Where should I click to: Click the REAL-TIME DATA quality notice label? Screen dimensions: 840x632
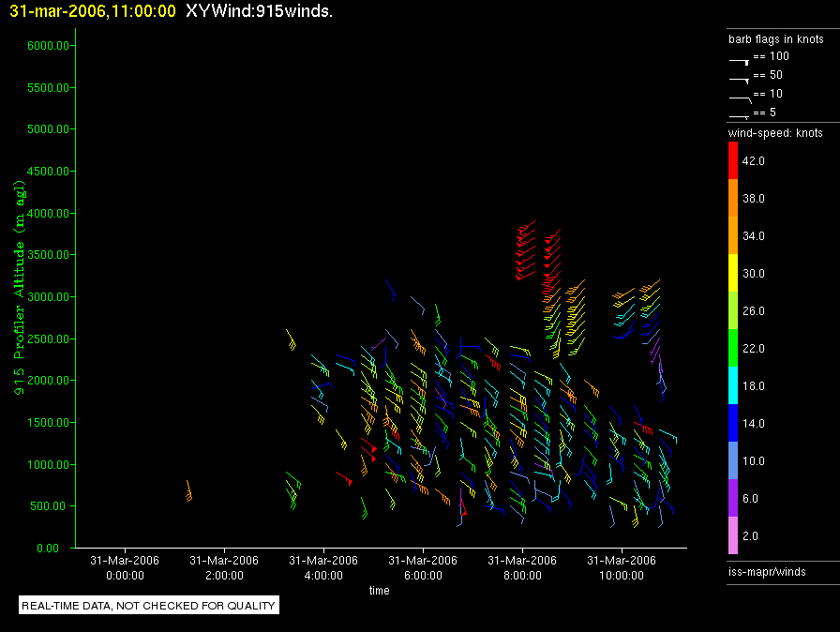(149, 606)
